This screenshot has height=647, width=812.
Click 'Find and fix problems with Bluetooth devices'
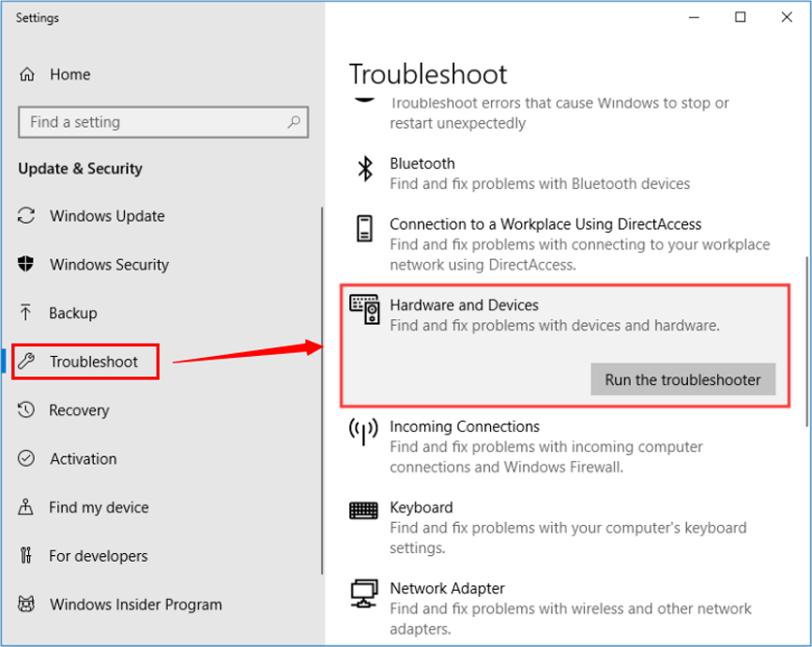tap(540, 184)
